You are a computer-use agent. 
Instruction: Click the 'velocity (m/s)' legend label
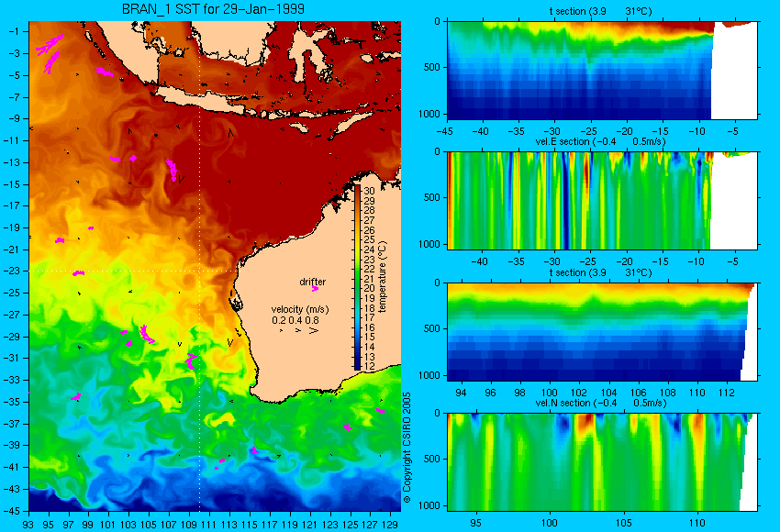300,310
